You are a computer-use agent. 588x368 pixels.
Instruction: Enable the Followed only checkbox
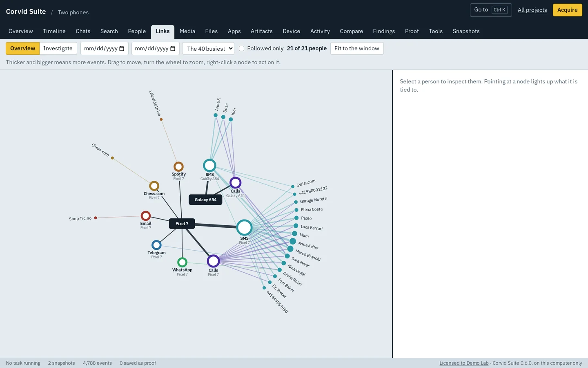(x=242, y=48)
